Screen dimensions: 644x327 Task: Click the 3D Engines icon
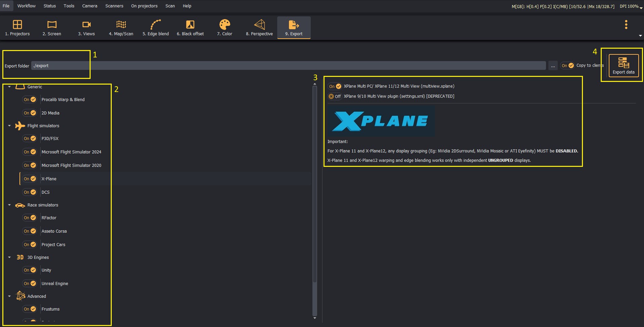20,258
